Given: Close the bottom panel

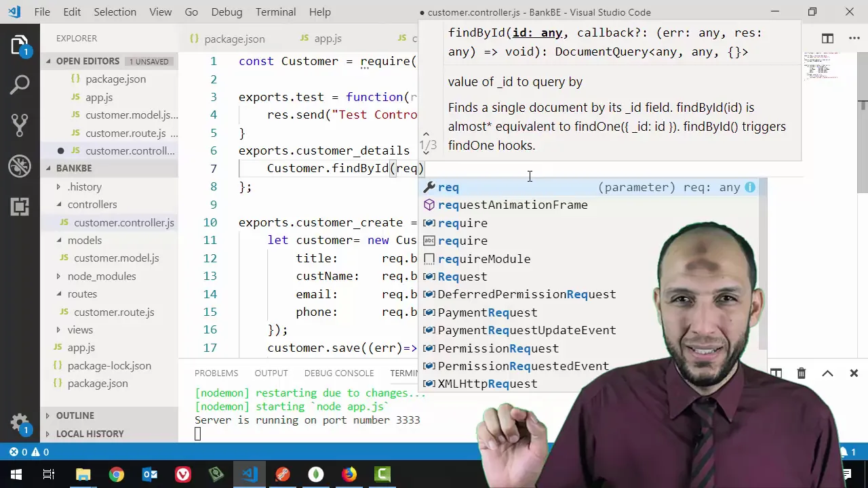Looking at the screenshot, I should click(854, 373).
